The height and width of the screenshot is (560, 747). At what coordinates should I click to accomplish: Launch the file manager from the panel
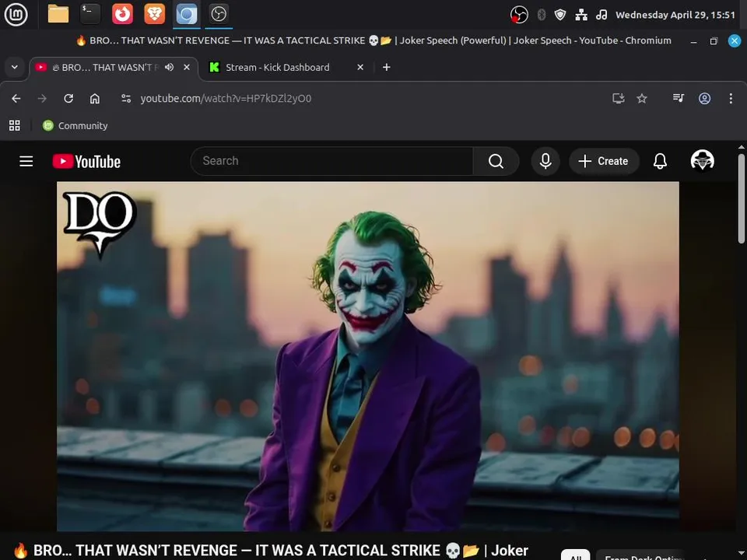(58, 14)
